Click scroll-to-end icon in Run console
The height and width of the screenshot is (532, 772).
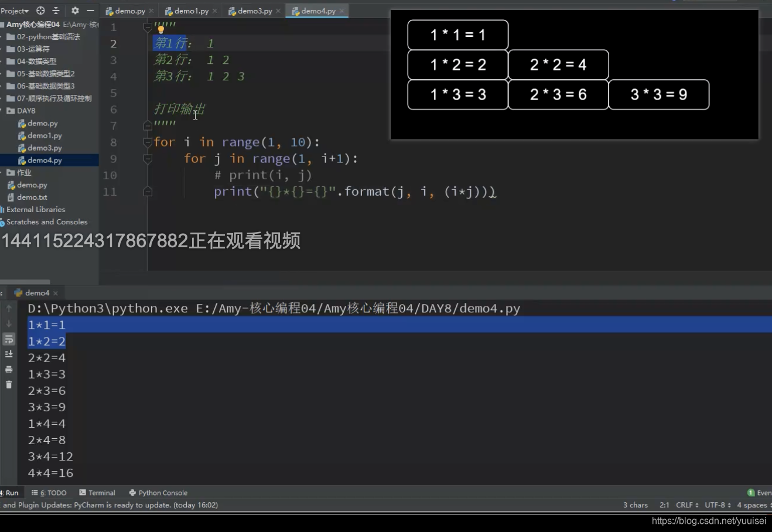(x=9, y=354)
